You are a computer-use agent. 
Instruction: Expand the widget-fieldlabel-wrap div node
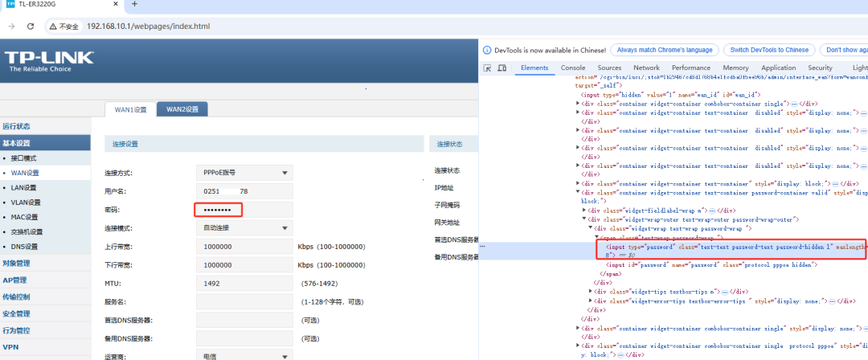click(x=584, y=209)
